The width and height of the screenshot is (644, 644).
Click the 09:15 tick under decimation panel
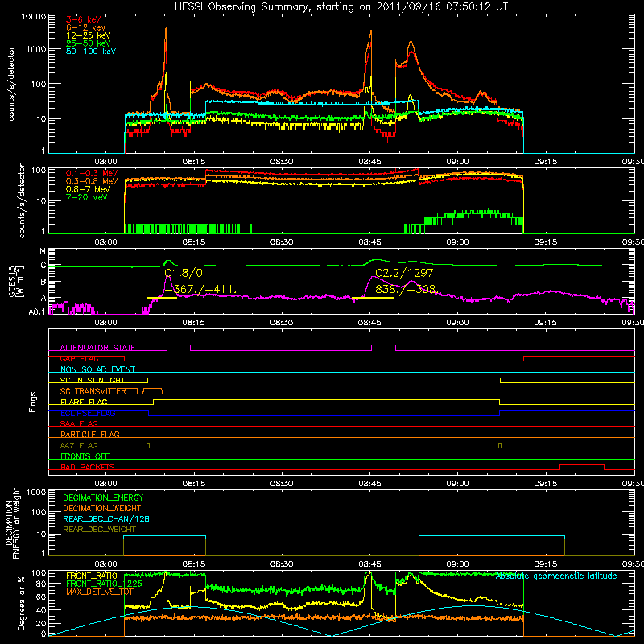(x=546, y=564)
